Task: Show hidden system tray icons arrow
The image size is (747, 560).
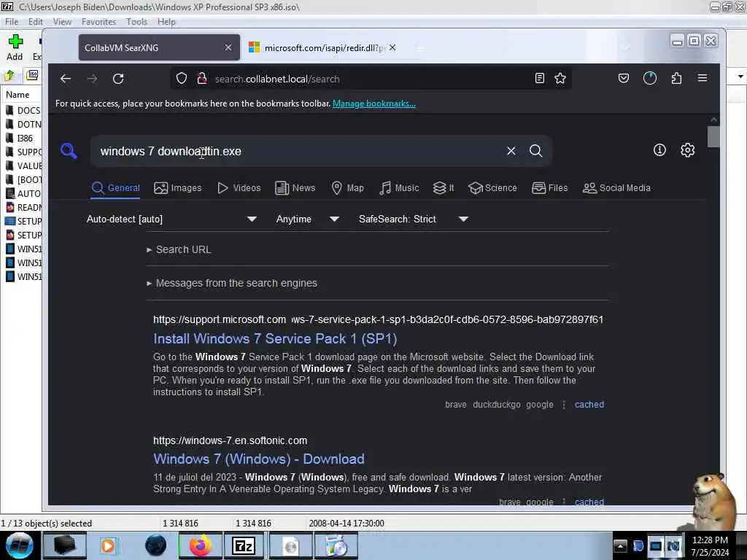Action: click(620, 545)
